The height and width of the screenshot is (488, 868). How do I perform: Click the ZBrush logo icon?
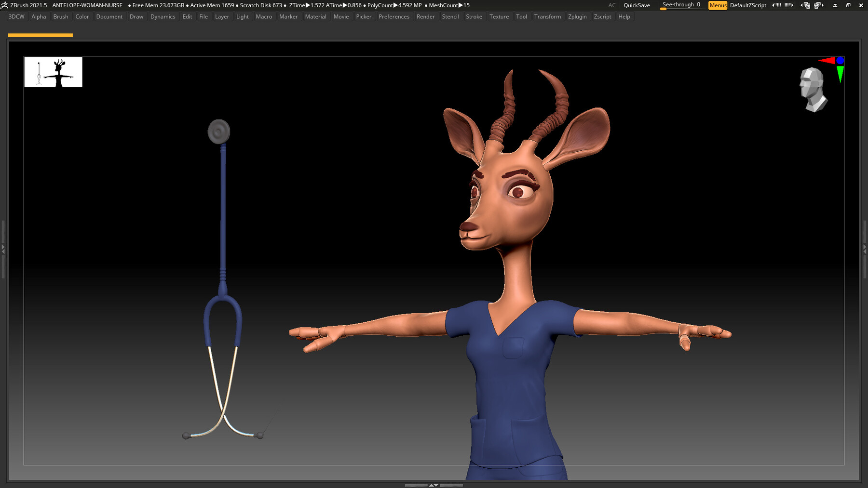pos(4,5)
